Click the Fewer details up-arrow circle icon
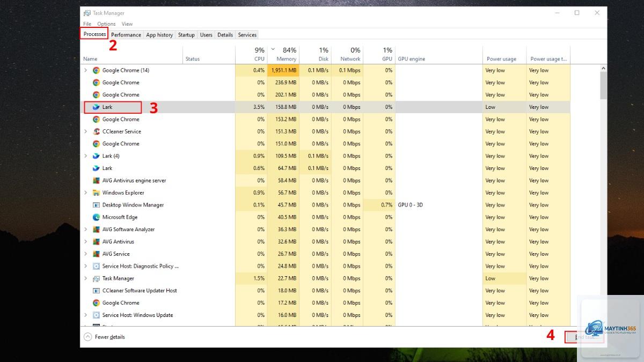This screenshot has width=644, height=362. pos(87,337)
